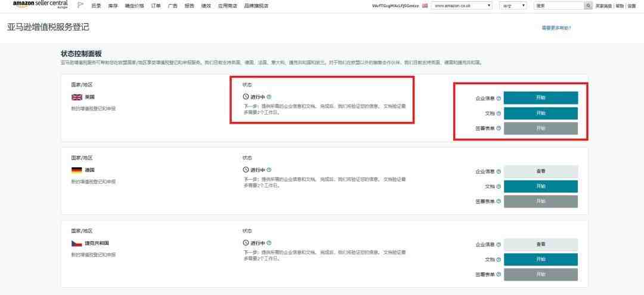This screenshot has width=644, height=295.
Task: Open the 订单 menu
Action: 156,6
